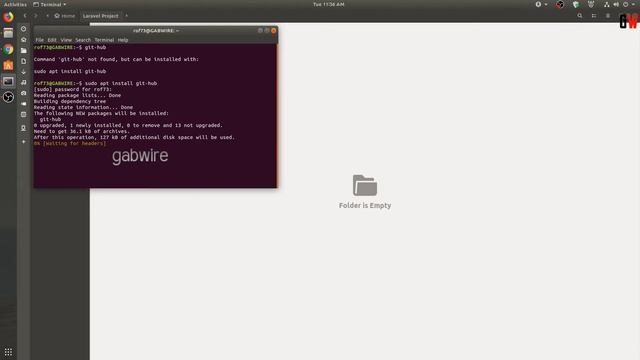Viewport: 640px width, 360px height.
Task: Go forward in the Files window
Action: coord(36,16)
